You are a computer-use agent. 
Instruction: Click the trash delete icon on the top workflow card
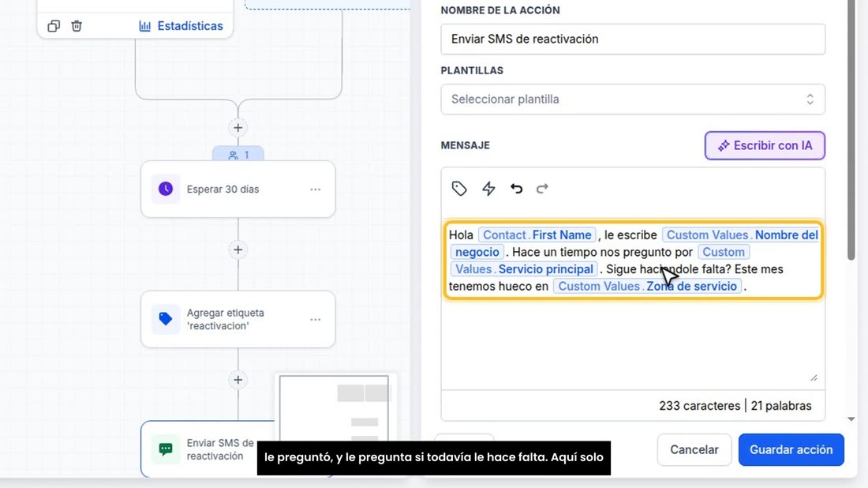(x=77, y=26)
